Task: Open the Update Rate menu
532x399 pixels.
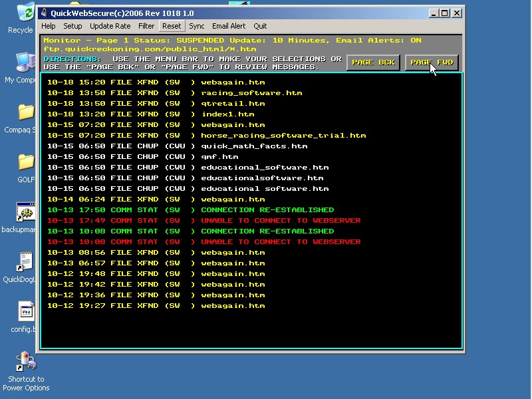Action: tap(110, 26)
